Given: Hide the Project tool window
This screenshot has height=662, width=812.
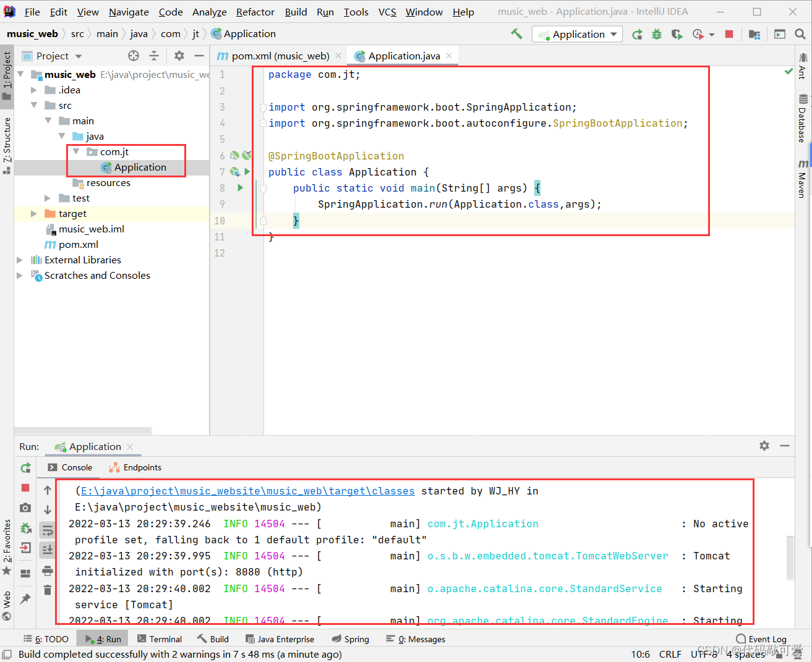Looking at the screenshot, I should click(199, 56).
